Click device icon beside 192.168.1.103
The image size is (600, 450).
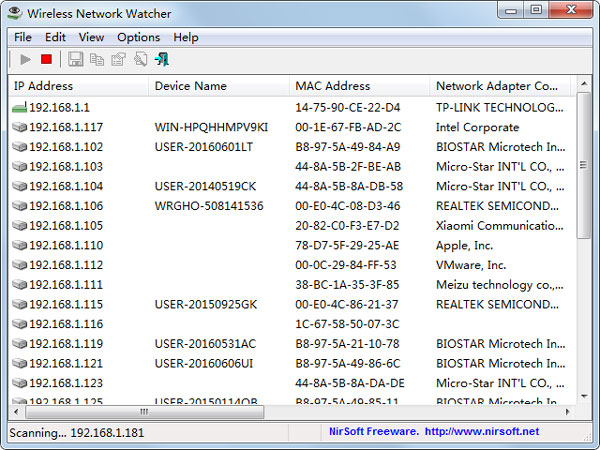20,166
